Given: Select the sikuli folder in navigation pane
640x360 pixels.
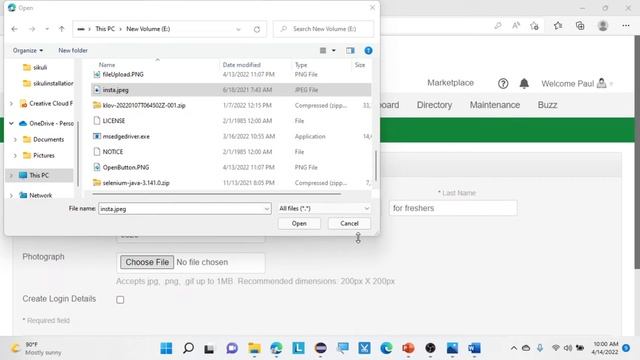Looking at the screenshot, I should (40, 67).
